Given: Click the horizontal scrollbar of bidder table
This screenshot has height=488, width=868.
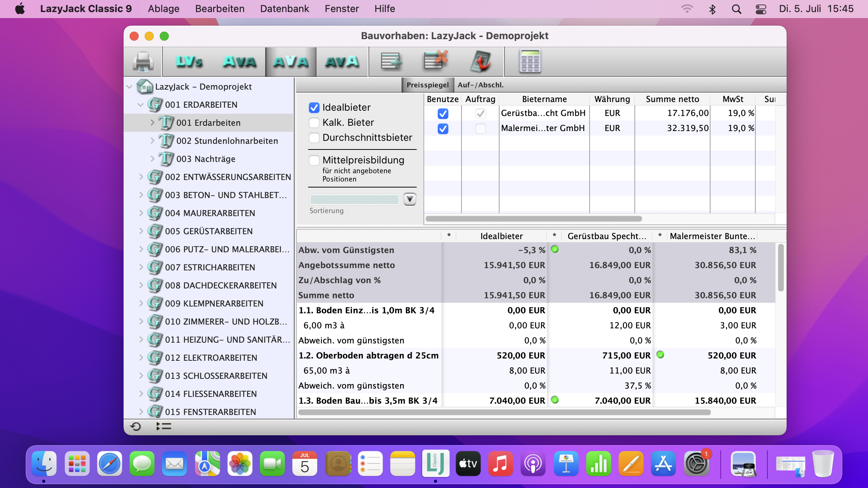Looking at the screenshot, I should point(533,219).
